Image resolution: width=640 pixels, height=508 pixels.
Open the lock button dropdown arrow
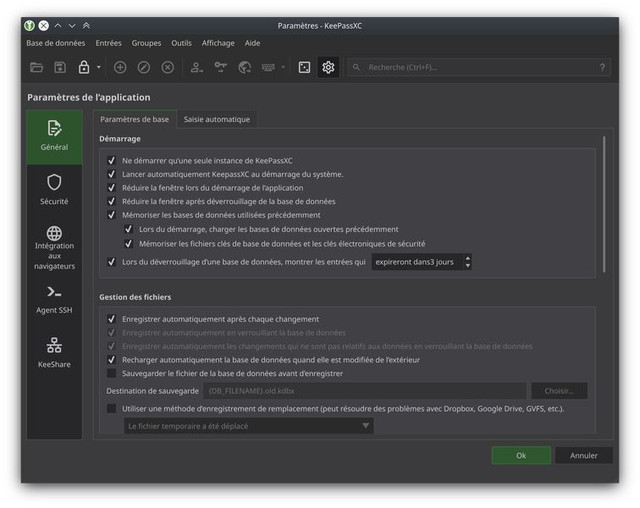coord(98,67)
